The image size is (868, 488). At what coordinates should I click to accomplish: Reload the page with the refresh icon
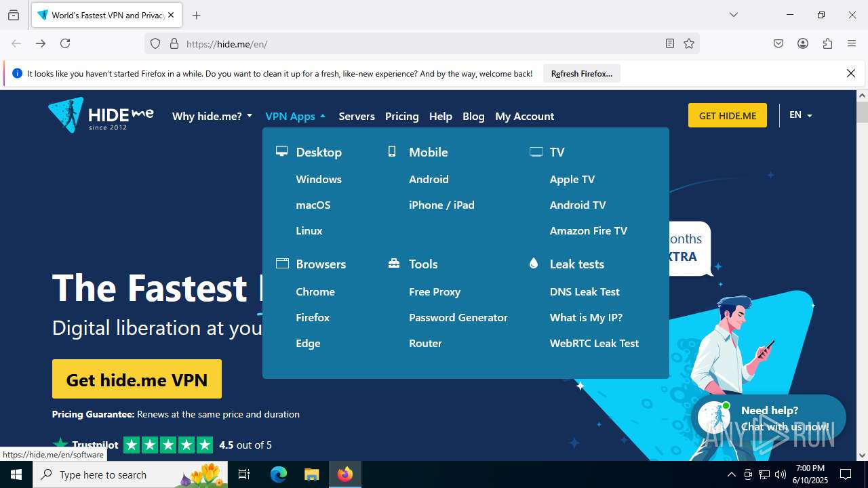pos(65,43)
